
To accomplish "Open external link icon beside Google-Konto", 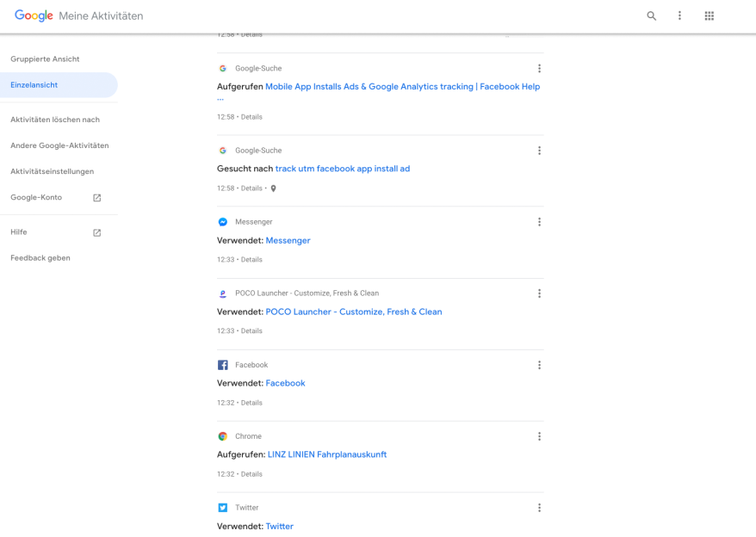I will pyautogui.click(x=97, y=198).
